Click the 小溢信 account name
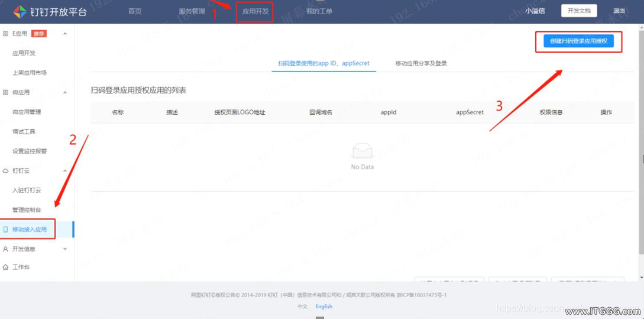The width and height of the screenshot is (644, 319). pos(535,11)
